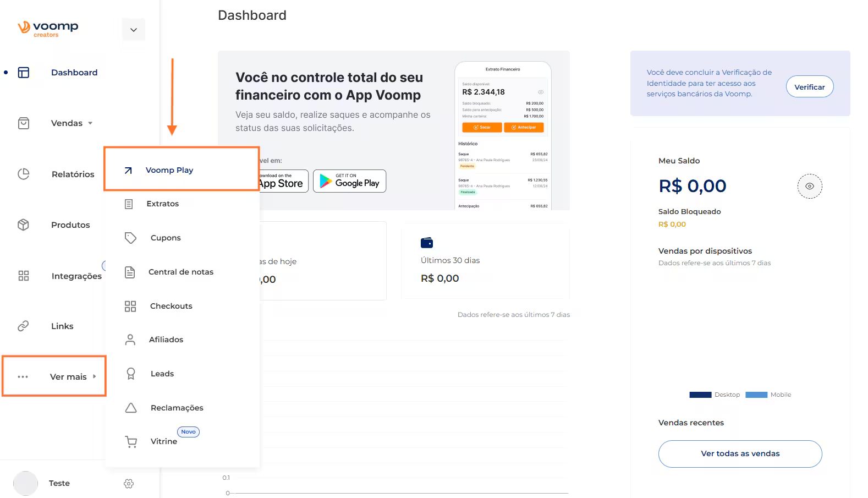
Task: Select Leads in the submenu
Action: [x=162, y=374]
